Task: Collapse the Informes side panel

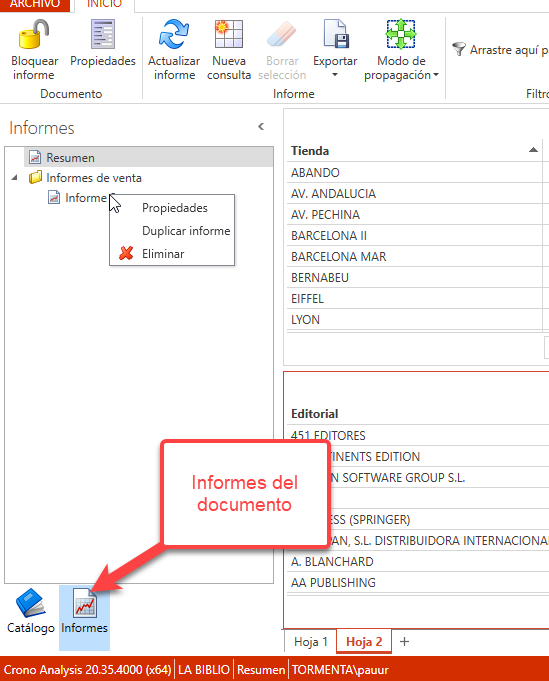Action: tap(261, 126)
